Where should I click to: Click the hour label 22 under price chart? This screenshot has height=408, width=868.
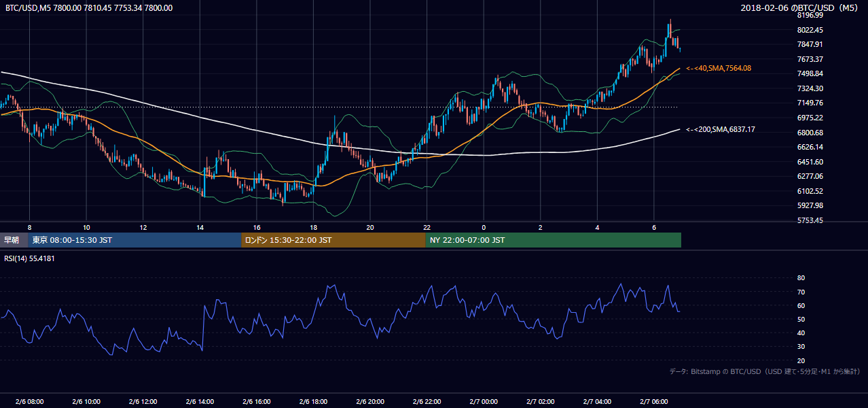(x=427, y=227)
